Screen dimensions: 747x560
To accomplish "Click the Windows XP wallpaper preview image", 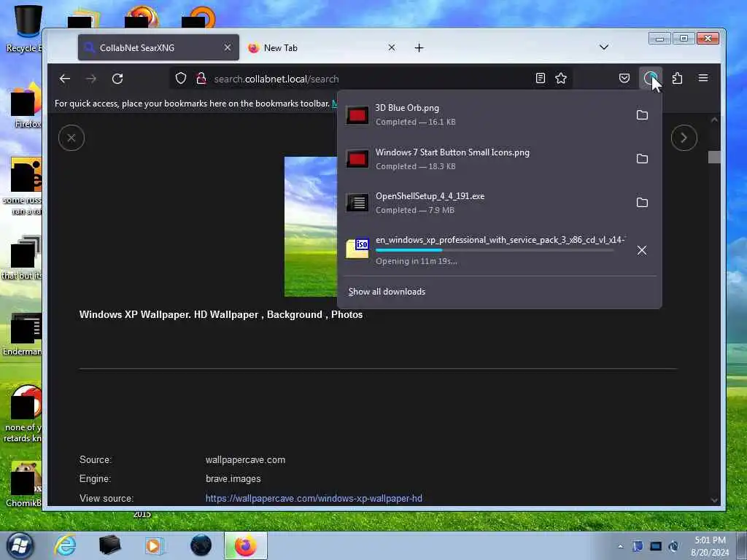I will 311,227.
